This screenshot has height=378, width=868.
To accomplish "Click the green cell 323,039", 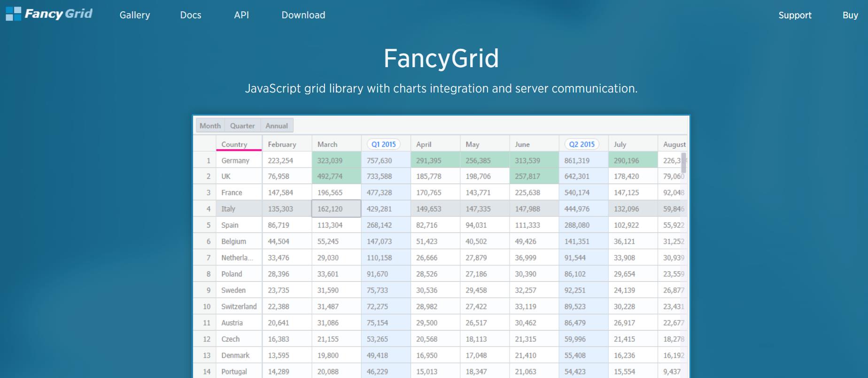I will 336,161.
